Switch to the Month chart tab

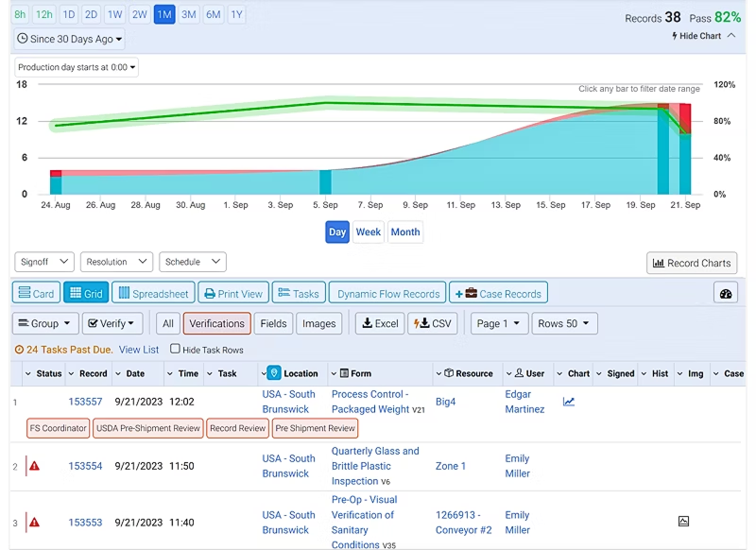[x=405, y=232]
